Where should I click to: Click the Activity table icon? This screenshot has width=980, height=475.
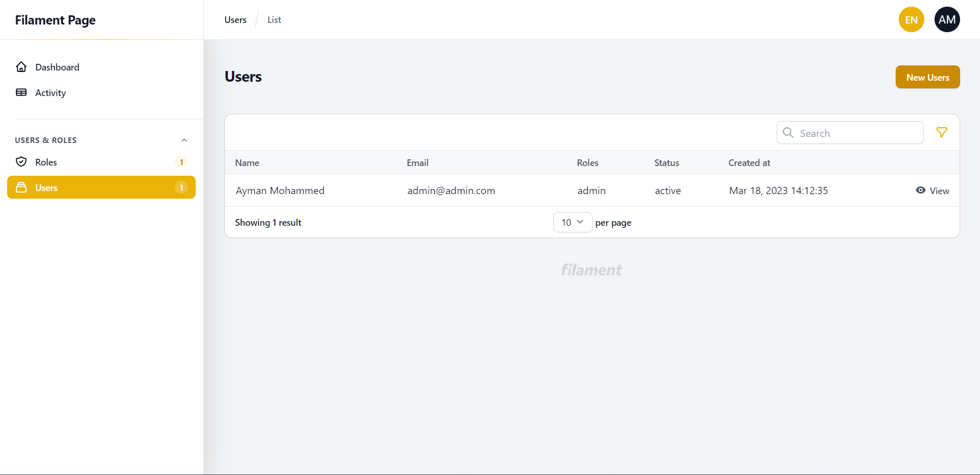click(21, 92)
